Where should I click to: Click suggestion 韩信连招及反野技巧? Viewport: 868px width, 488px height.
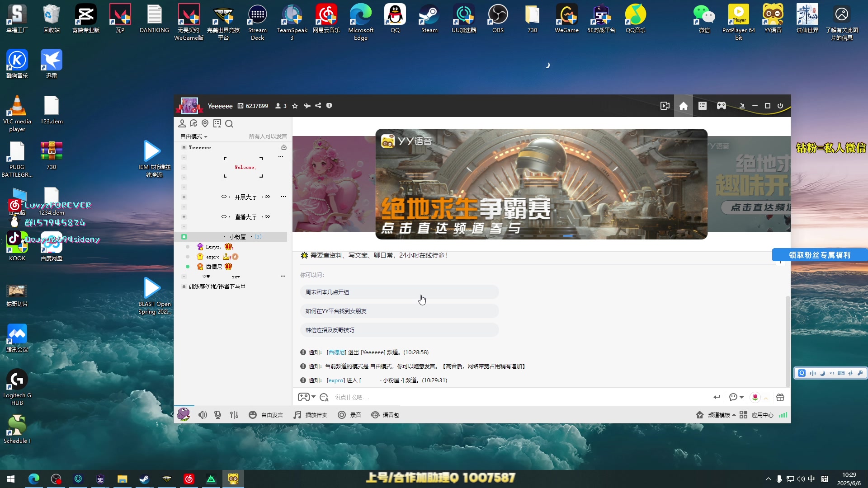coord(400,330)
